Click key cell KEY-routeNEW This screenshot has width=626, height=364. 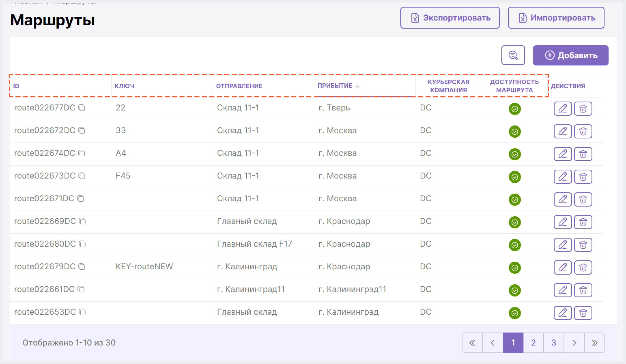click(x=144, y=267)
